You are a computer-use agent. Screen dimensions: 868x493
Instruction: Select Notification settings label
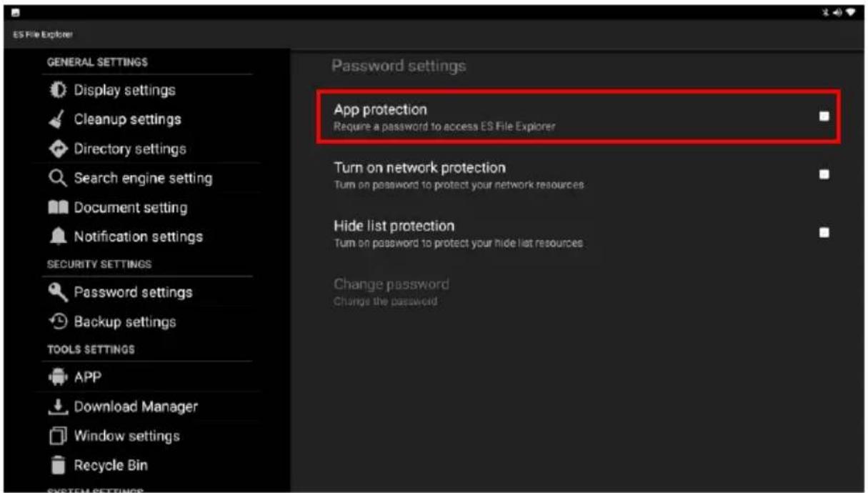[139, 236]
